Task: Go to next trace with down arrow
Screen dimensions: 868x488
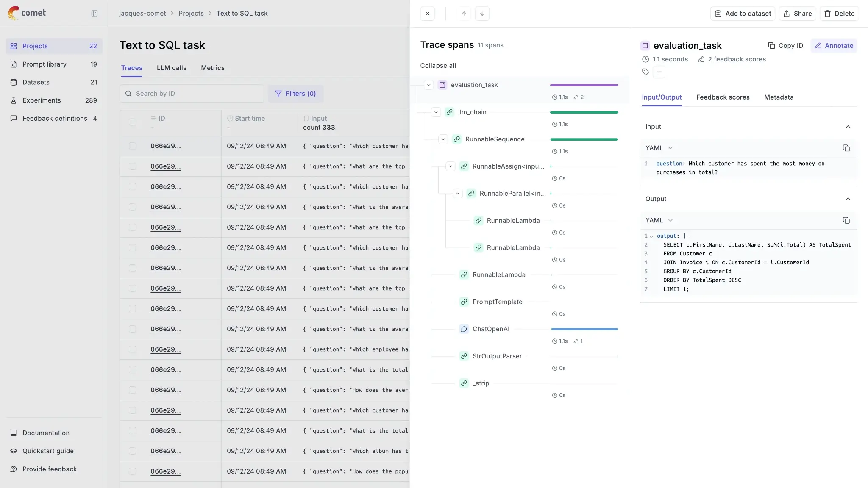Action: point(482,14)
